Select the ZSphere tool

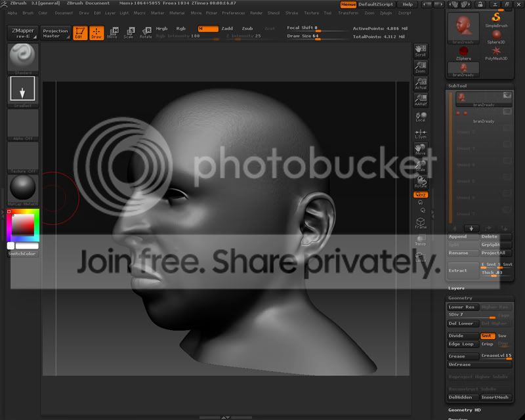464,48
